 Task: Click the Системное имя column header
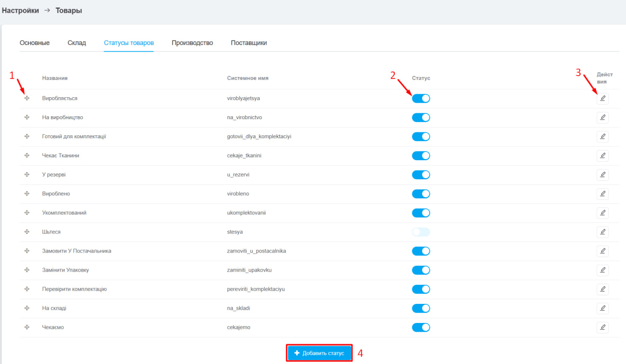click(x=248, y=78)
